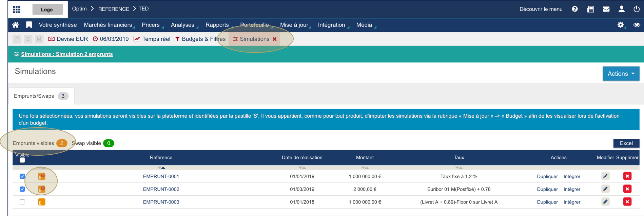Expand Mise à jour menu
Screen dimensions: 644x216
295,25
